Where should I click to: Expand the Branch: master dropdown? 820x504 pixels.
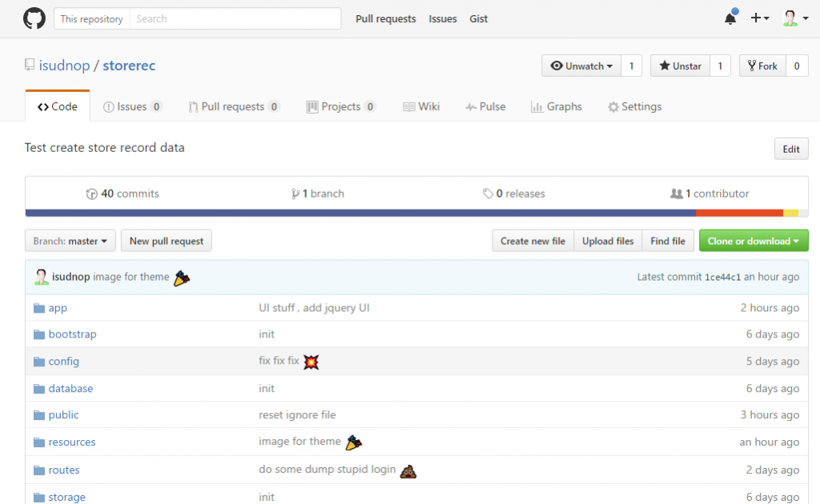(70, 241)
